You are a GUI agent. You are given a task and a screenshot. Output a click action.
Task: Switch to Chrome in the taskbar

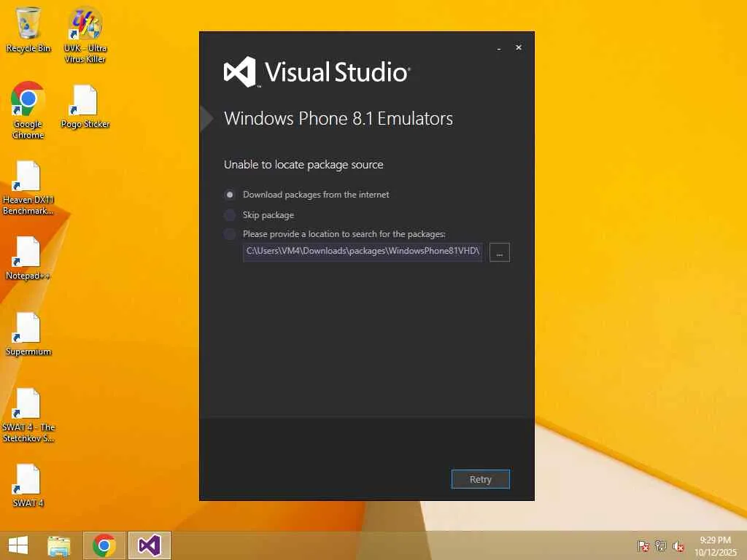pos(104,545)
